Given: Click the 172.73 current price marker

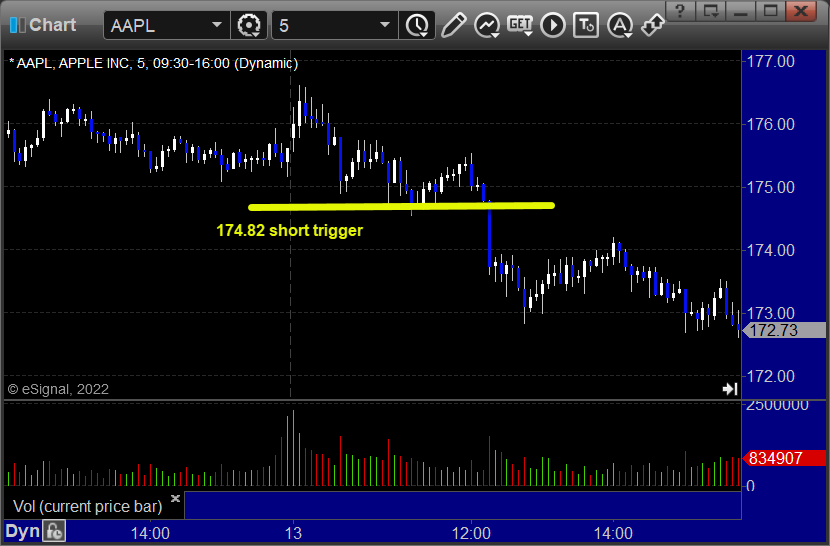Looking at the screenshot, I should pos(784,330).
